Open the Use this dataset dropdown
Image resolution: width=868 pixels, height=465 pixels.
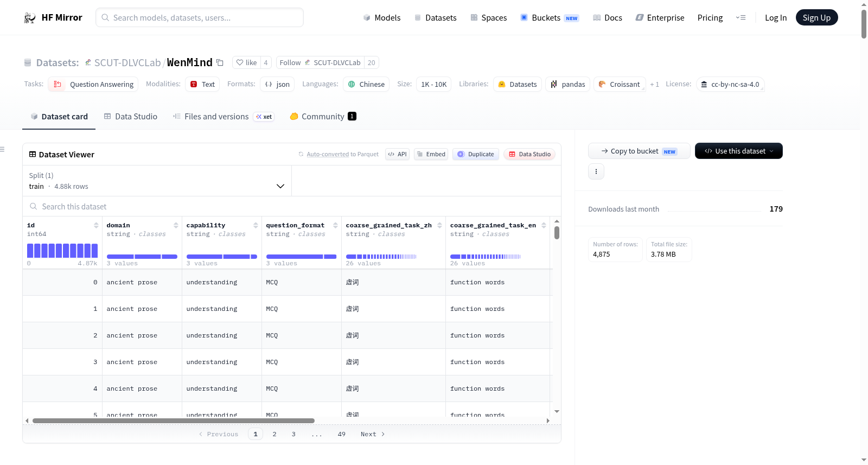pos(739,151)
